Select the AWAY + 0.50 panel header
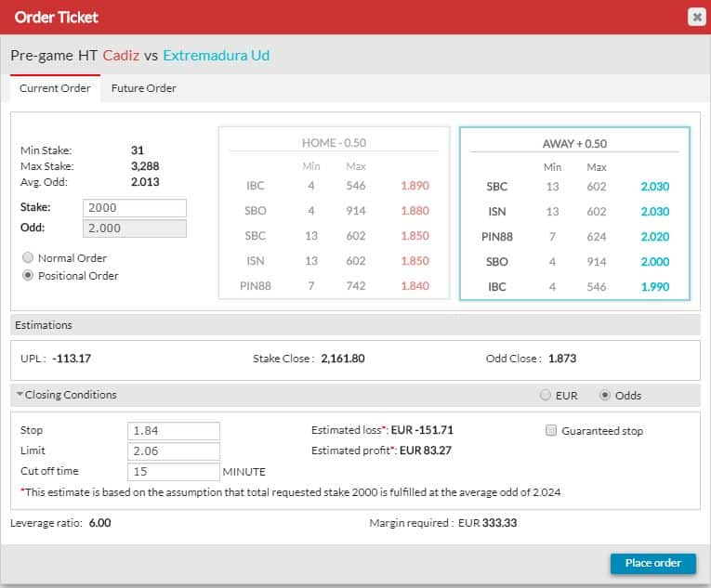 (574, 144)
